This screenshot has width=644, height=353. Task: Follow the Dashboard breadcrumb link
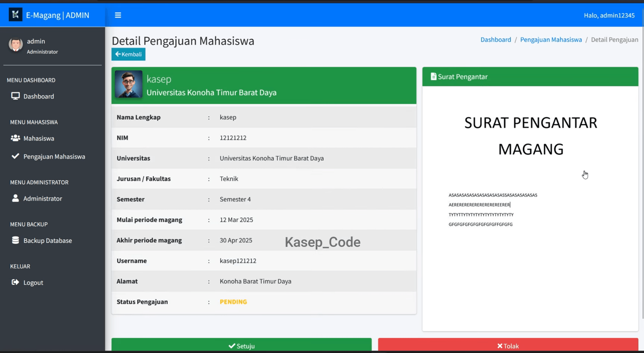tap(496, 40)
